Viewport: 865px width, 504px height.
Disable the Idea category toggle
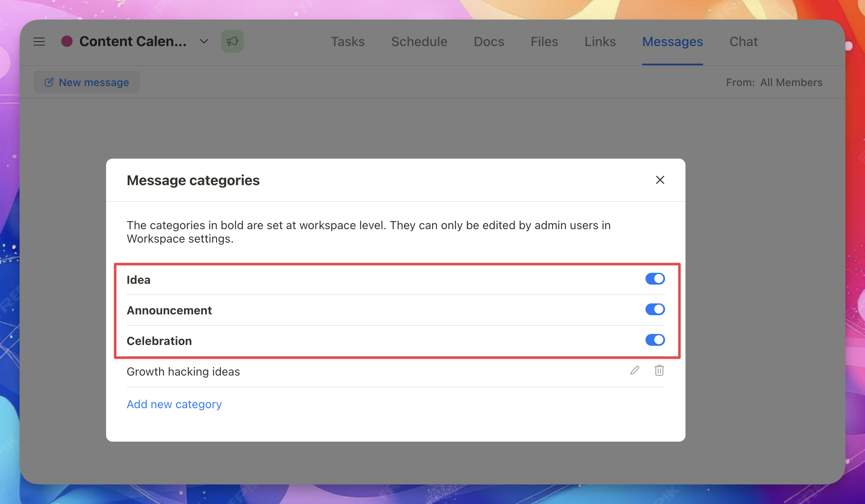655,279
